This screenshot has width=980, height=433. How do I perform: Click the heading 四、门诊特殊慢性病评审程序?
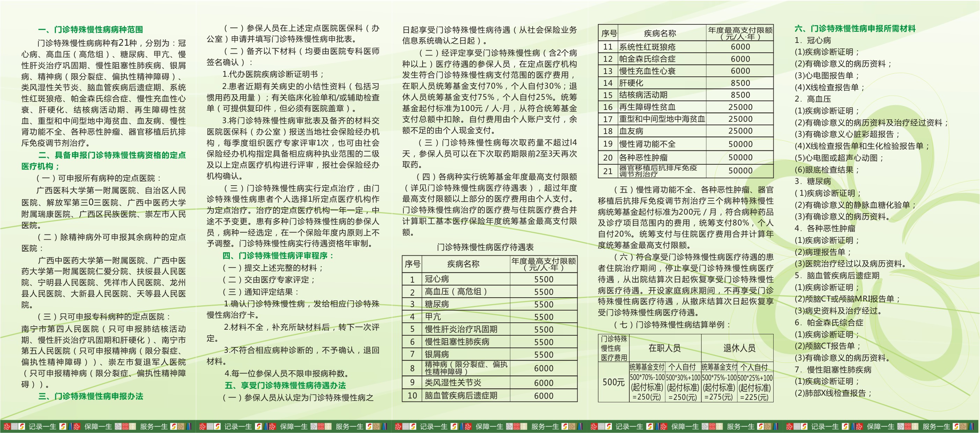point(278,255)
